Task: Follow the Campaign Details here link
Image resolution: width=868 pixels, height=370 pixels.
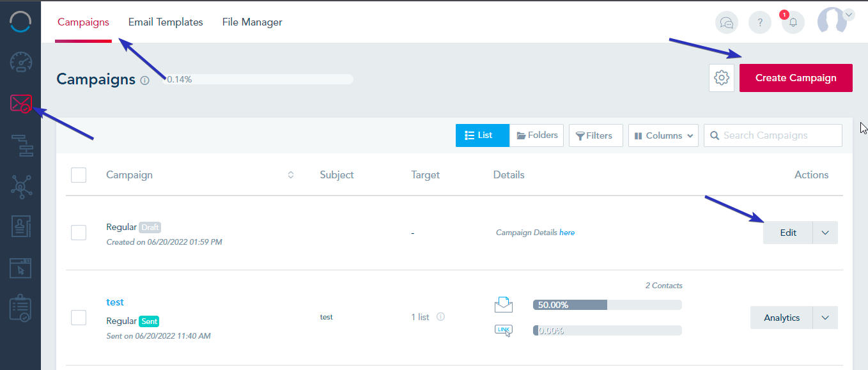Action: coord(567,233)
